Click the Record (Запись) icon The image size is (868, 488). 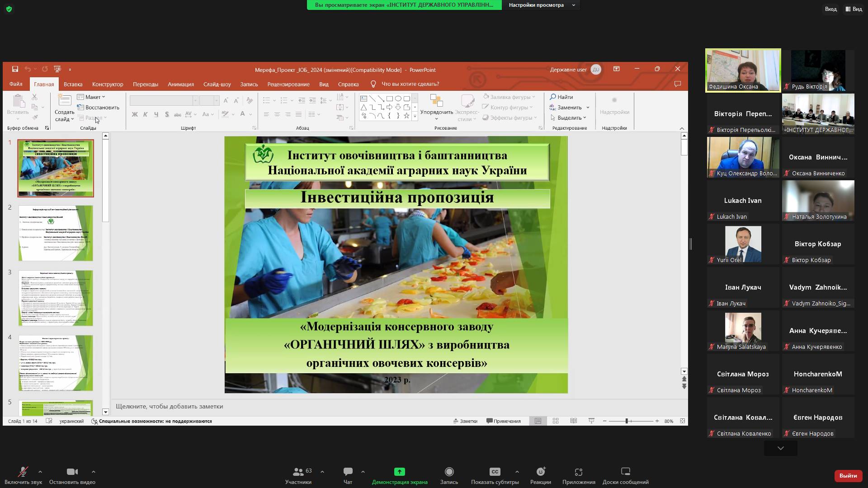point(449,472)
